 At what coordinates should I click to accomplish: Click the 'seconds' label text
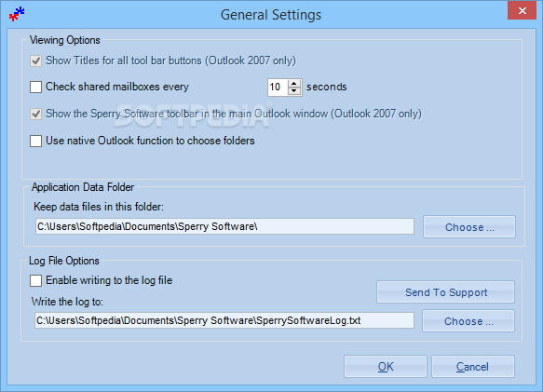(x=327, y=87)
